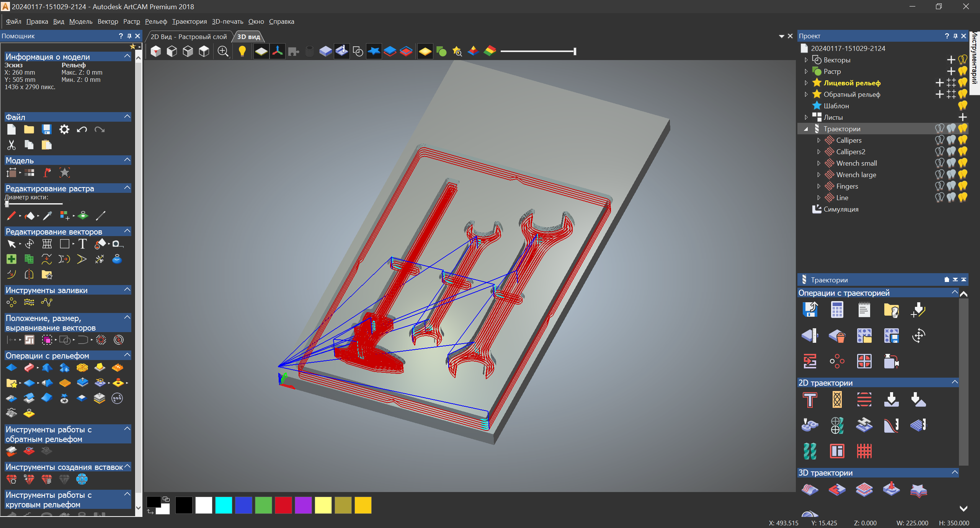Screen dimensions: 980x528
Task: Select the Text tool in vector editing
Action: tap(82, 244)
